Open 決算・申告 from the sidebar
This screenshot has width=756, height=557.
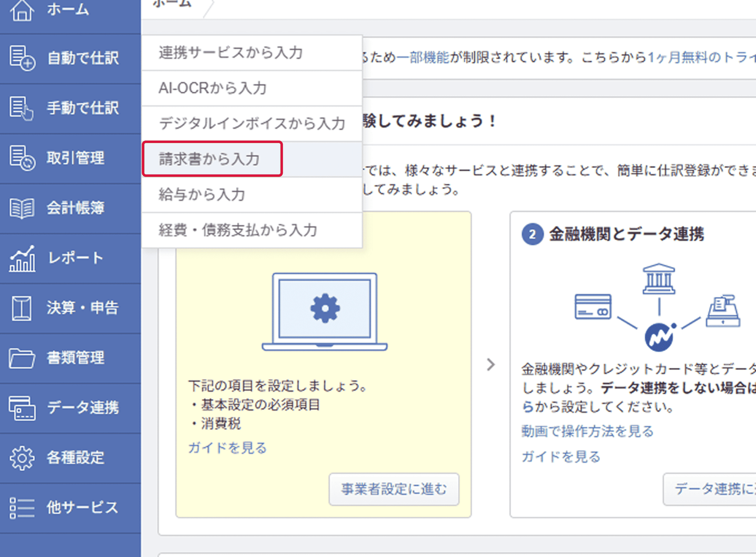click(21, 308)
